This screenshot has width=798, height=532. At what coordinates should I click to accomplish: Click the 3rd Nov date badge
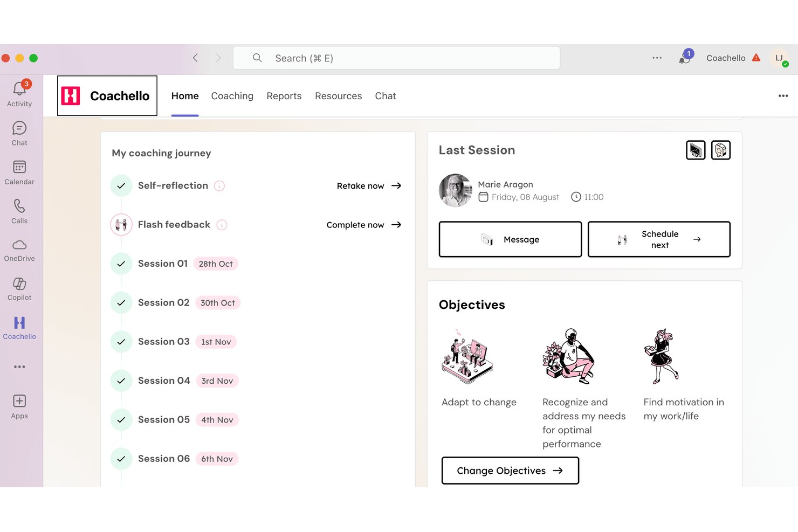coord(217,381)
